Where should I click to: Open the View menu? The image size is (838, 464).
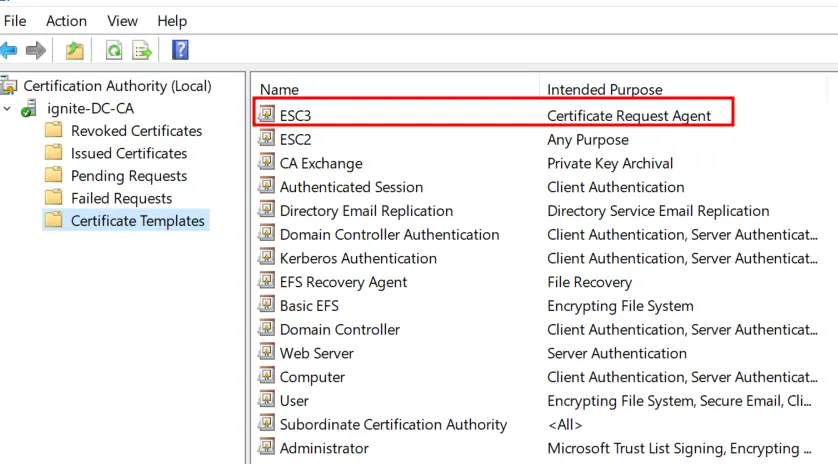122,20
